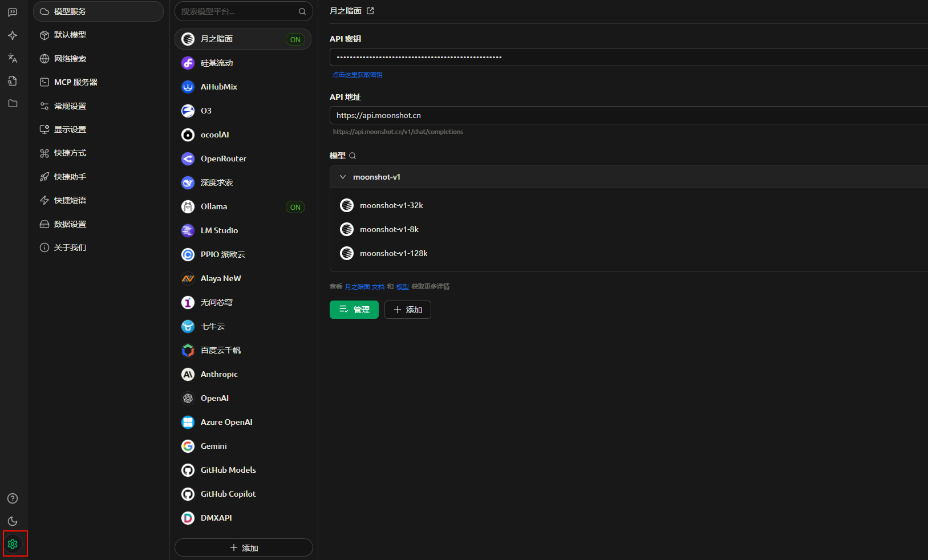Select the AiHubMix provider
This screenshot has width=928, height=560.
pos(243,87)
